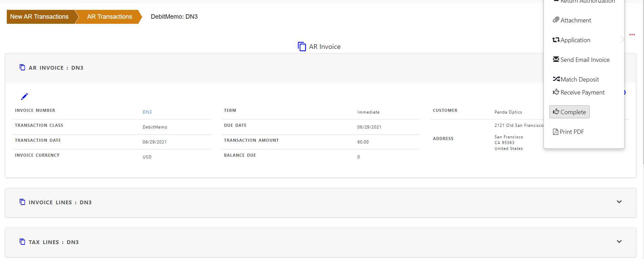Click the envelope icon for Send Email Invoice

point(556,59)
